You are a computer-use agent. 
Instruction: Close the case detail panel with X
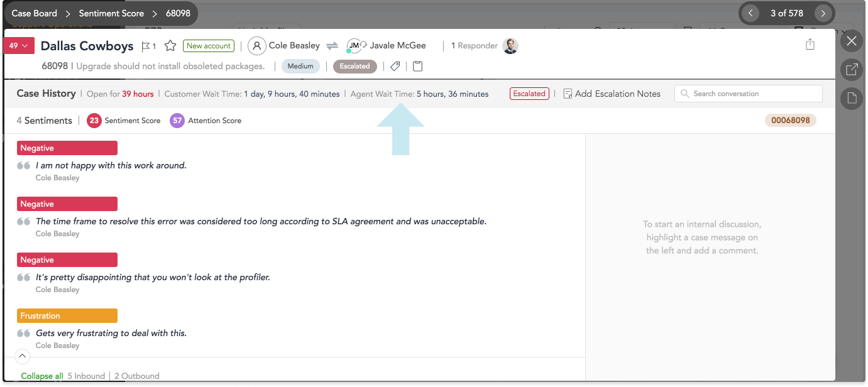851,41
